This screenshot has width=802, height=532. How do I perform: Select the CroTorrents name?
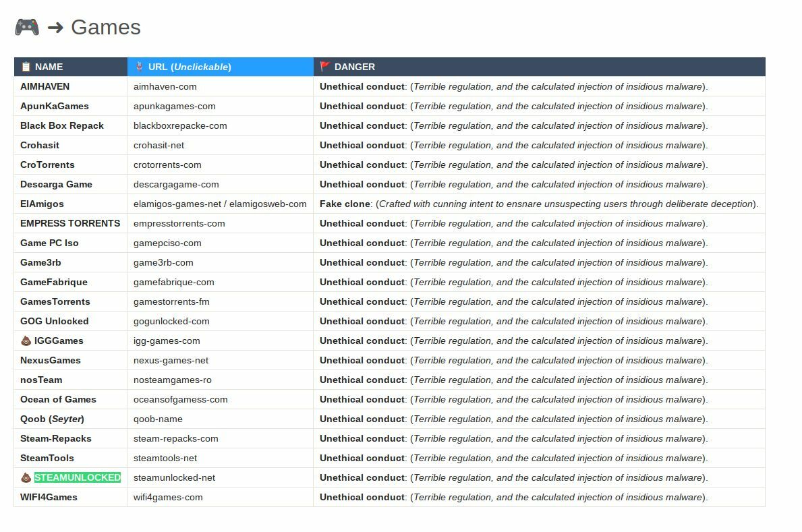(48, 165)
